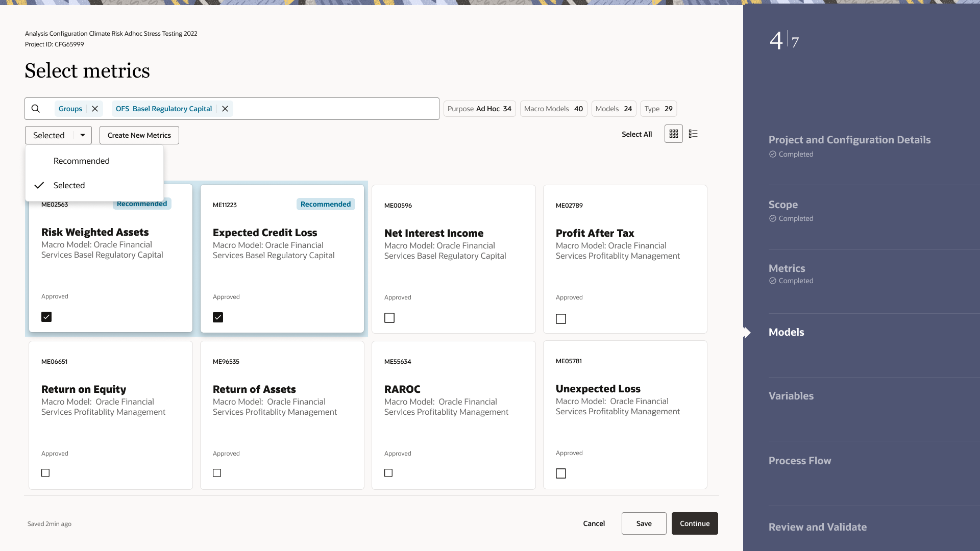This screenshot has height=551, width=980.
Task: Check Unexpected Loss checkbox
Action: 561,473
